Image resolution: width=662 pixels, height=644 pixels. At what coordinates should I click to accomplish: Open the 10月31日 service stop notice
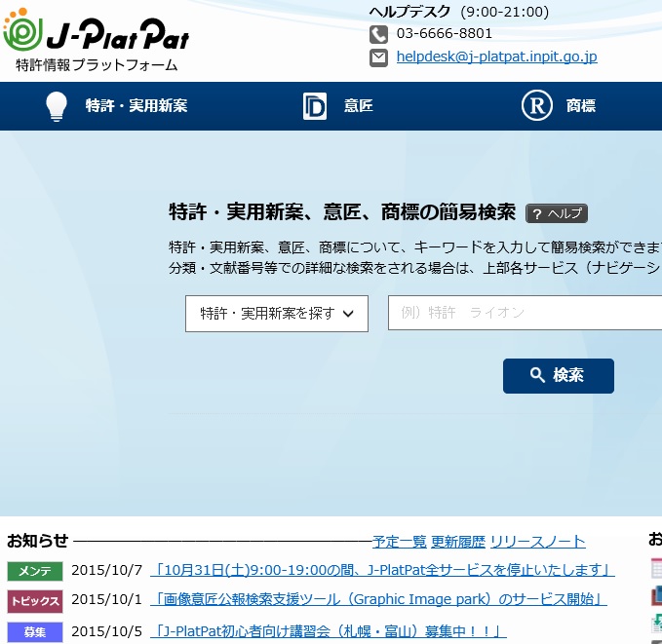[x=382, y=570]
